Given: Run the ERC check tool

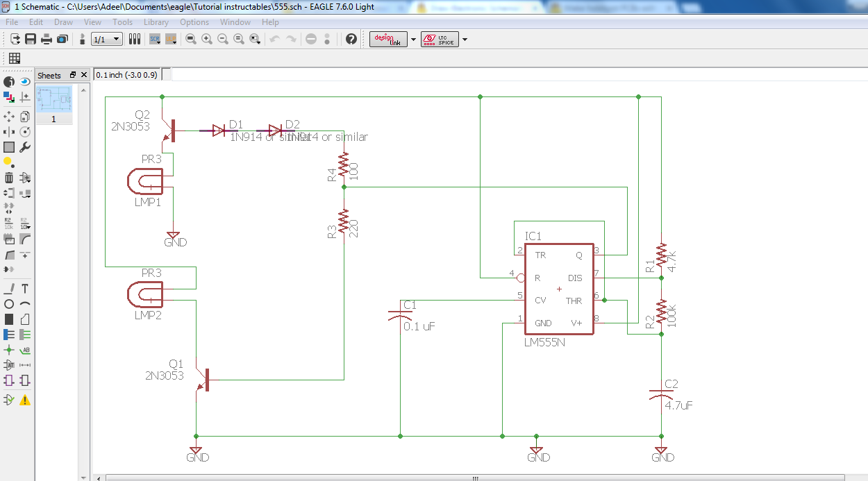Looking at the screenshot, I should (8, 400).
